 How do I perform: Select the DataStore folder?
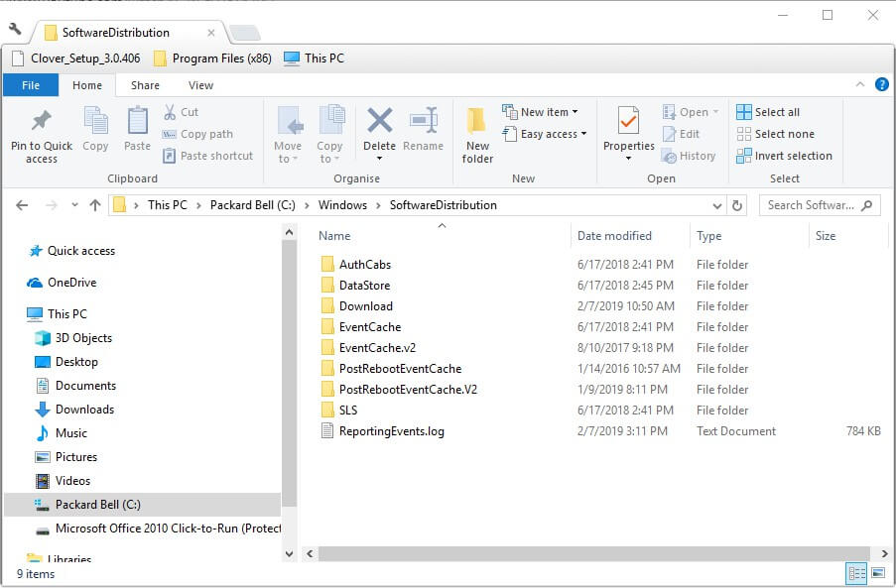(x=364, y=286)
